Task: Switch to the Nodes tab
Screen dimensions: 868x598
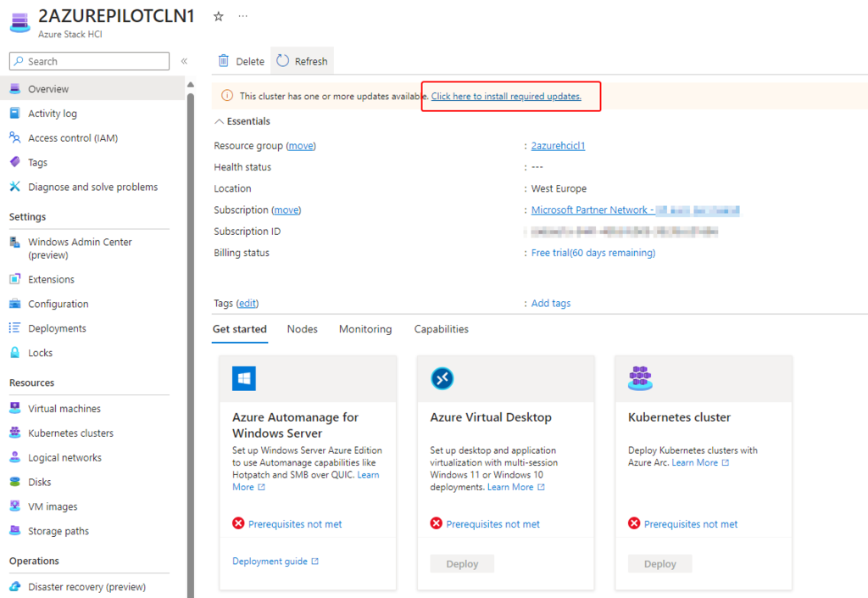Action: click(x=302, y=329)
